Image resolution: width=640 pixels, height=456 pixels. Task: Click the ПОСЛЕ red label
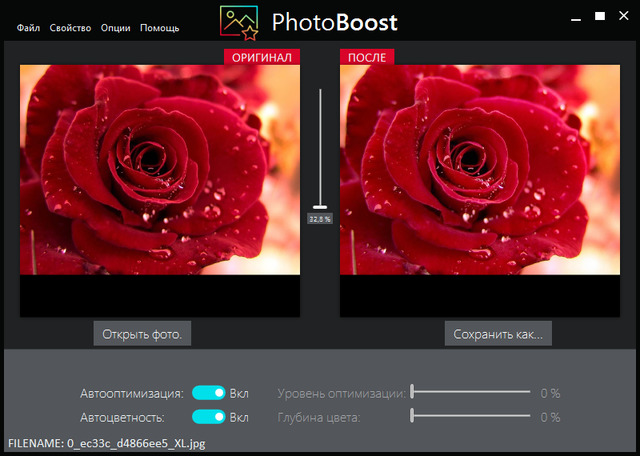[x=368, y=58]
